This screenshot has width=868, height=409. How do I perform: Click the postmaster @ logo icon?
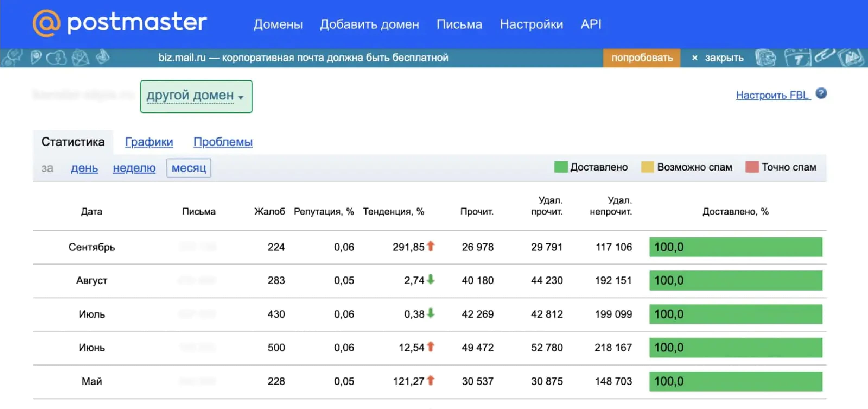pos(46,23)
